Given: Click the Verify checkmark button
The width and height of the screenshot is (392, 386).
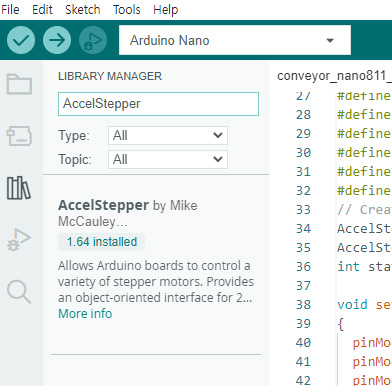Looking at the screenshot, I should click(21, 40).
